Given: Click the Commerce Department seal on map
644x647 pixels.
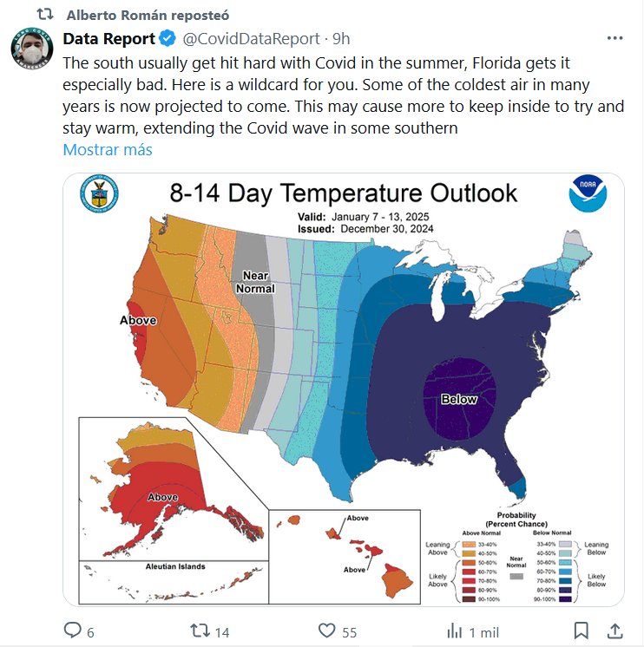Looking at the screenshot, I should tap(99, 194).
